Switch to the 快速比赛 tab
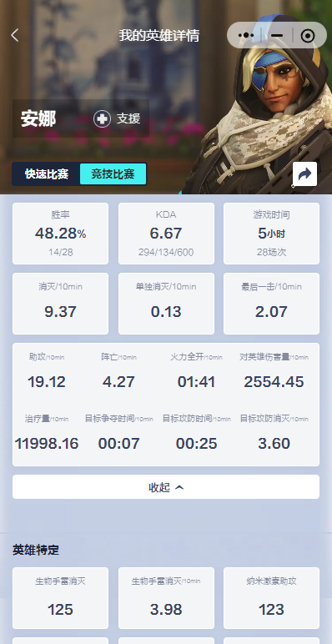The height and width of the screenshot is (644, 332). tap(47, 174)
